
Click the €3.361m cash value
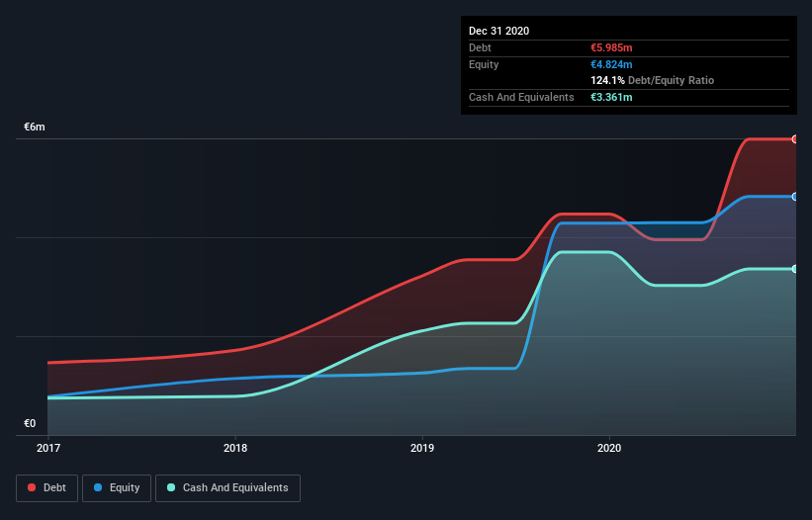coord(611,97)
